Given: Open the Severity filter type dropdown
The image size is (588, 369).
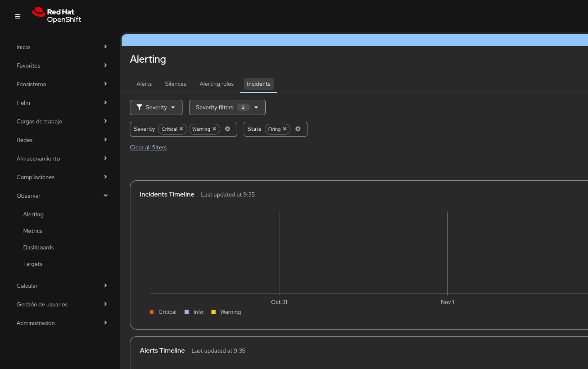Looking at the screenshot, I should 156,107.
